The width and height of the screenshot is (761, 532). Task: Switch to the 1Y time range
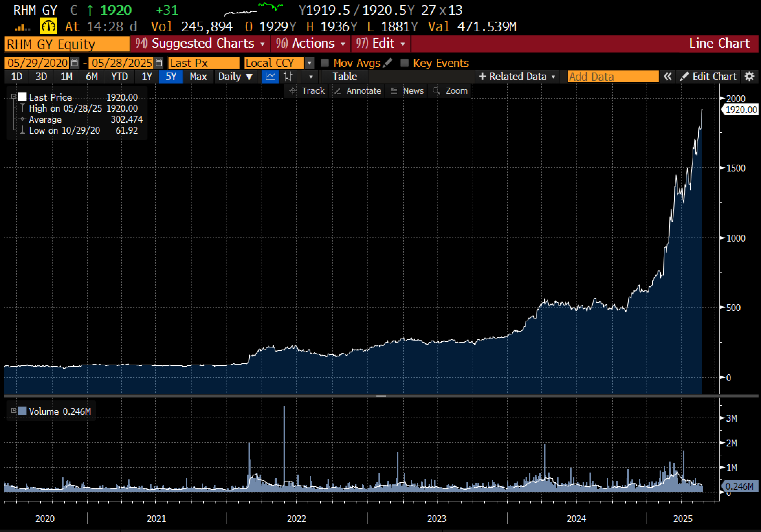(x=146, y=76)
